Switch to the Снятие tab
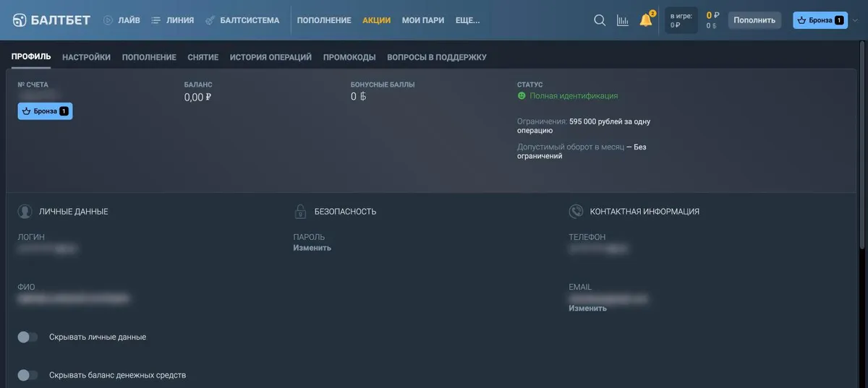 point(203,57)
